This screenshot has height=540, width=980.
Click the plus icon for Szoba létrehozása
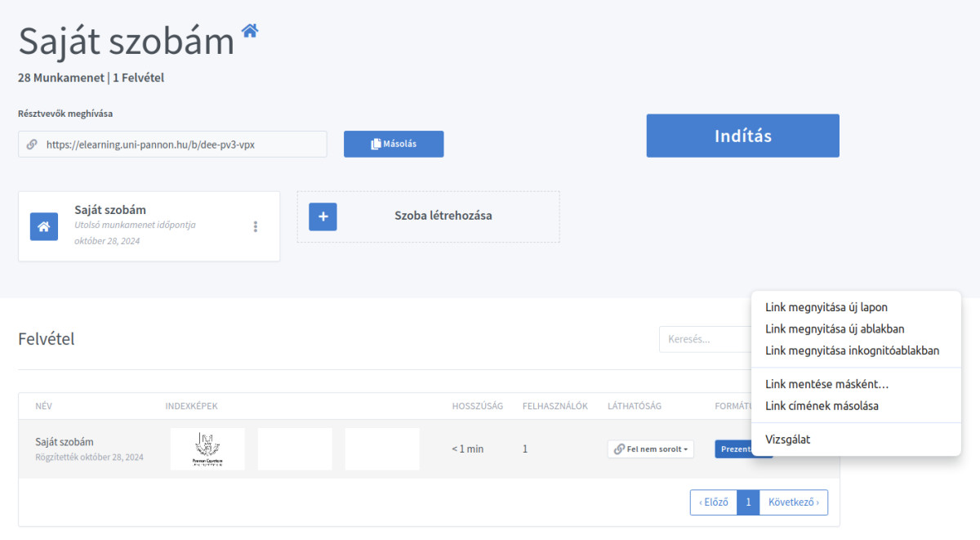[x=323, y=216]
